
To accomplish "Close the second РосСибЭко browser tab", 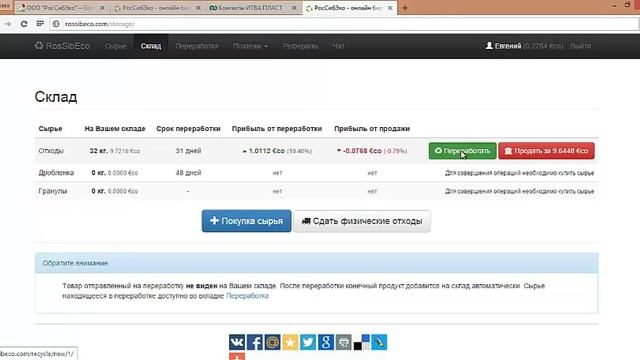I will [x=198, y=8].
